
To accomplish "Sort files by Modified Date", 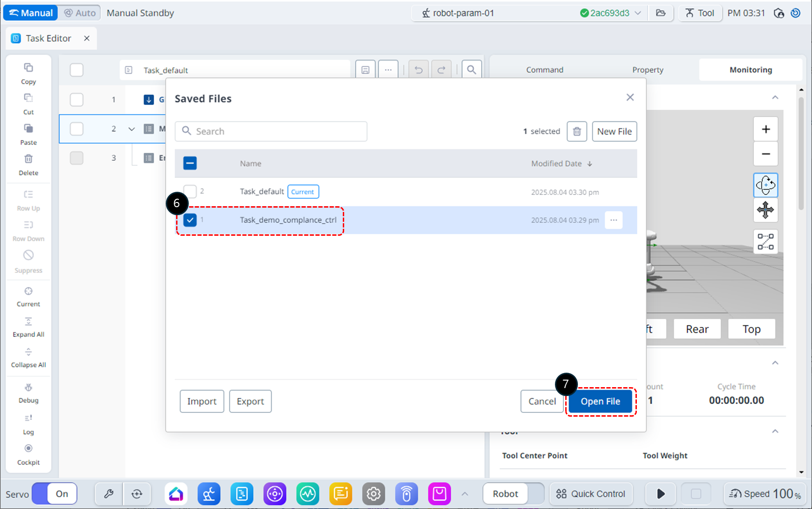I will pos(561,164).
